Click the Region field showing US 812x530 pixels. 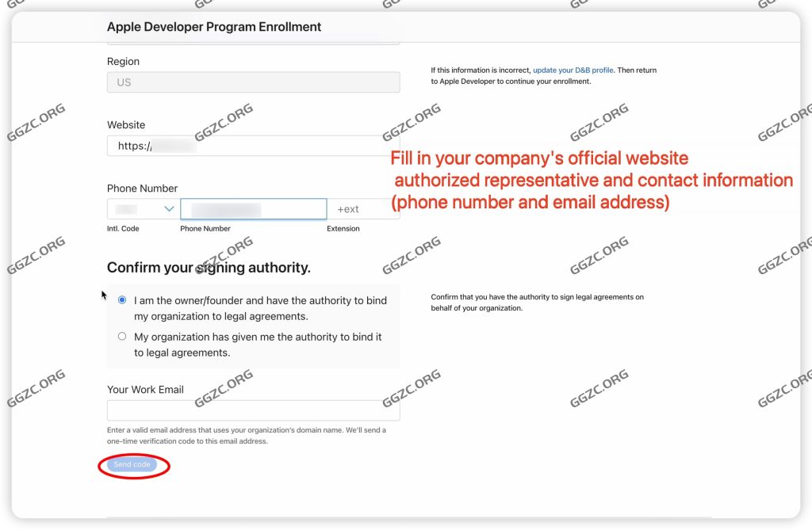coord(252,82)
